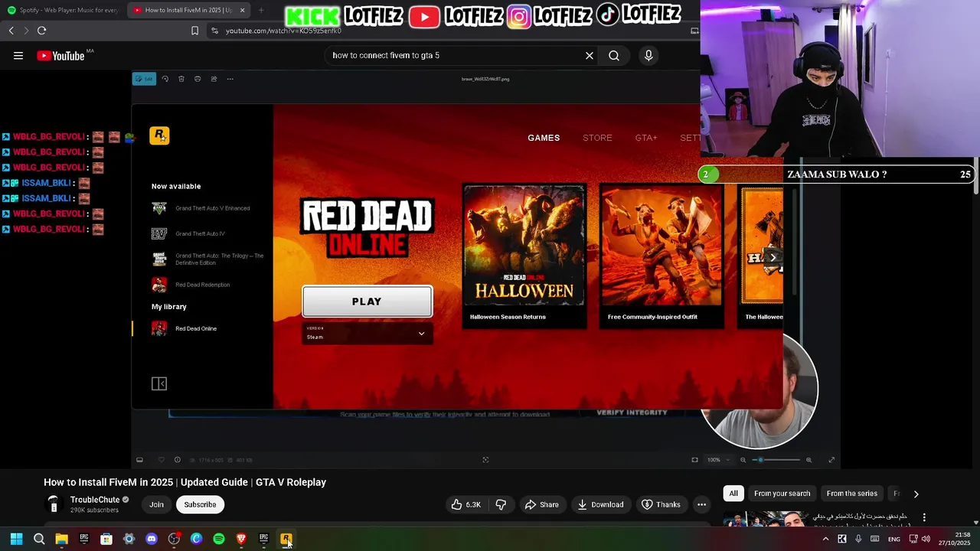Select the All filter chip

733,494
